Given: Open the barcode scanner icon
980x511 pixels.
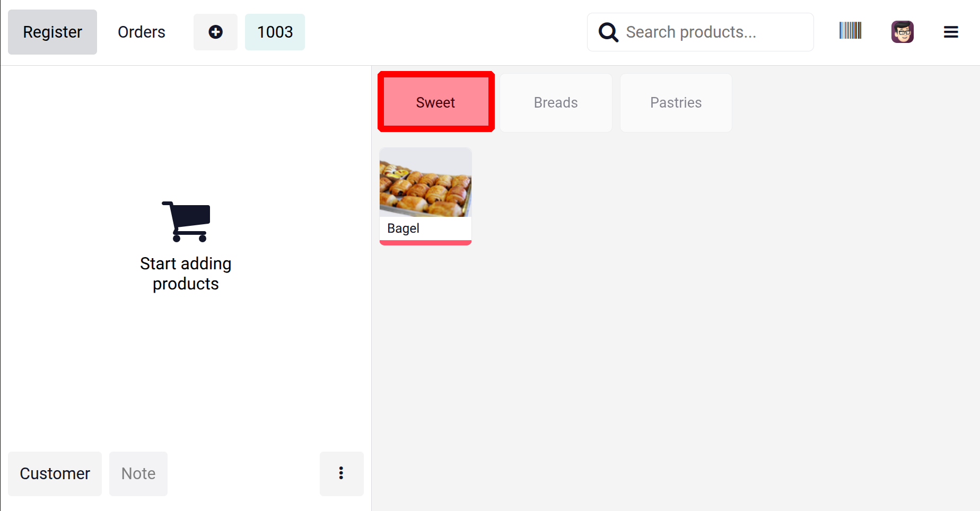Looking at the screenshot, I should click(850, 31).
